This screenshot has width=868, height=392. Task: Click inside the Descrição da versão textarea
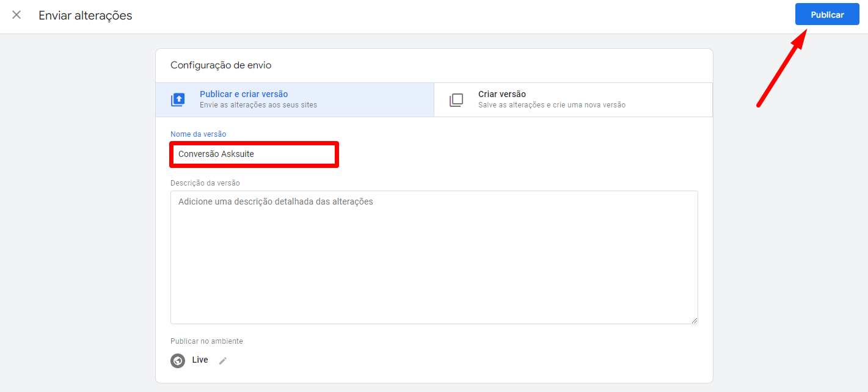coord(434,257)
